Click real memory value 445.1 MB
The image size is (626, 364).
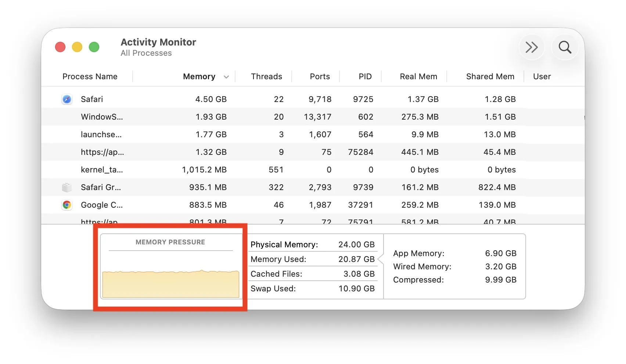[x=420, y=152]
